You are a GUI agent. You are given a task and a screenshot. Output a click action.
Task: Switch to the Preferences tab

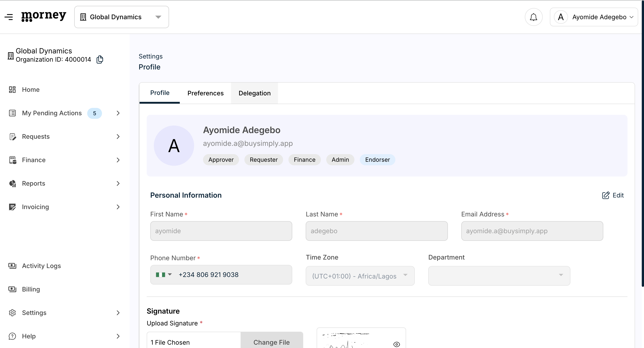point(205,93)
